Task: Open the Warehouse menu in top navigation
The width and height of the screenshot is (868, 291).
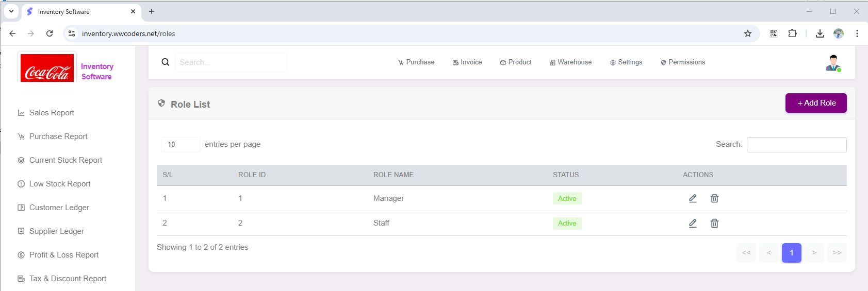Action: point(570,62)
